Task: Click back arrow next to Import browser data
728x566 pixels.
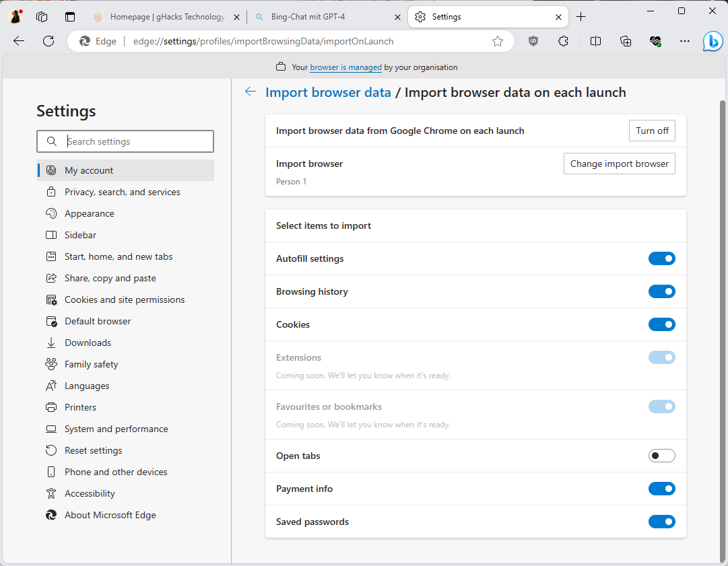Action: pos(251,92)
